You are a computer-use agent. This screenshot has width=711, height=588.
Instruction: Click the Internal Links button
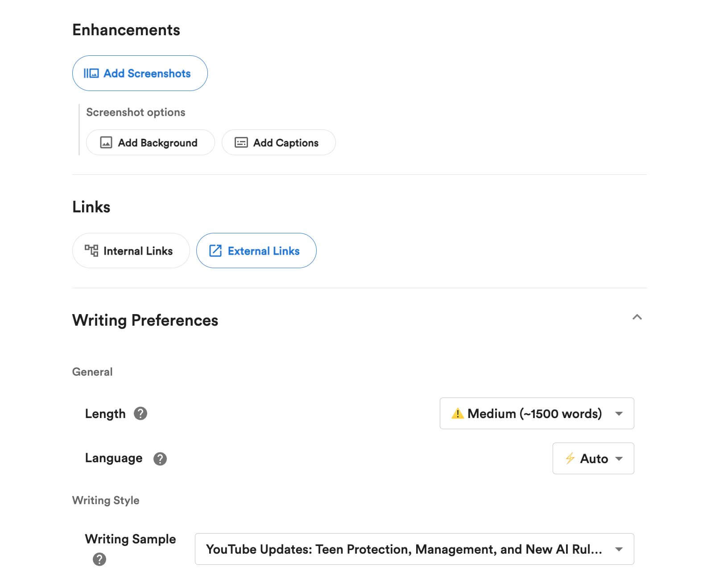pyautogui.click(x=131, y=251)
